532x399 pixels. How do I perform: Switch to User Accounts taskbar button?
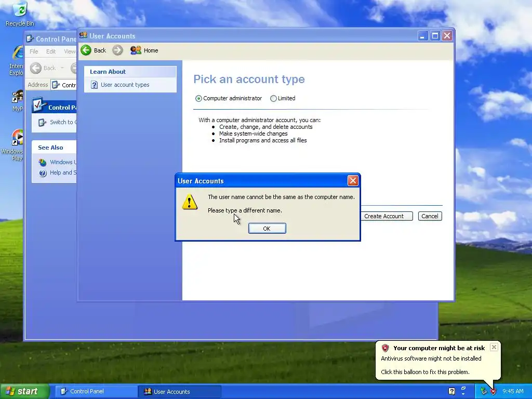pyautogui.click(x=180, y=391)
